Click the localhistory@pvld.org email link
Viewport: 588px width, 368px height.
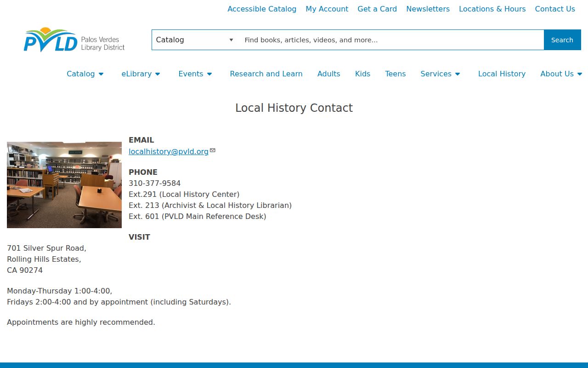click(x=169, y=151)
